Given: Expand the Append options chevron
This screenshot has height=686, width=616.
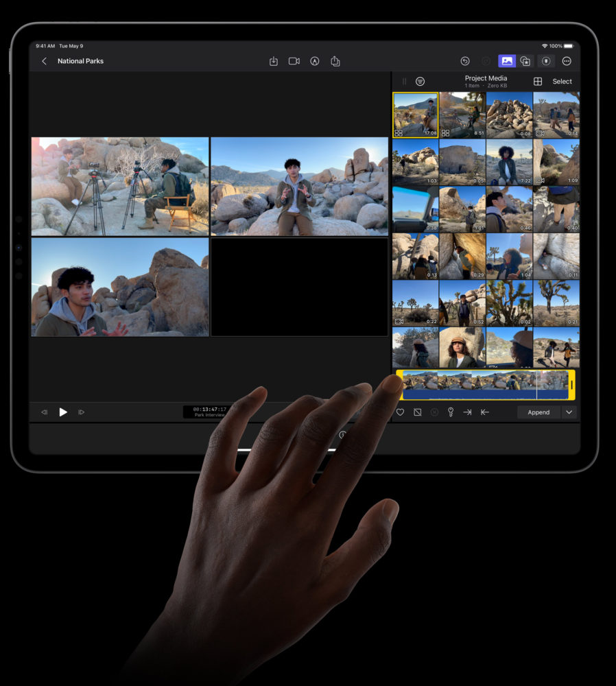Looking at the screenshot, I should (x=569, y=412).
